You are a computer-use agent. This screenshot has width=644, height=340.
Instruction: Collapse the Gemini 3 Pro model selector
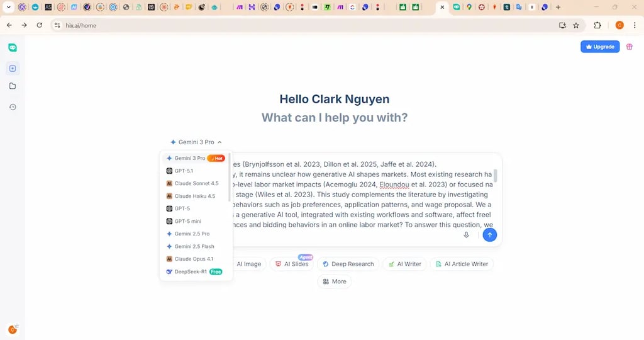click(x=196, y=142)
